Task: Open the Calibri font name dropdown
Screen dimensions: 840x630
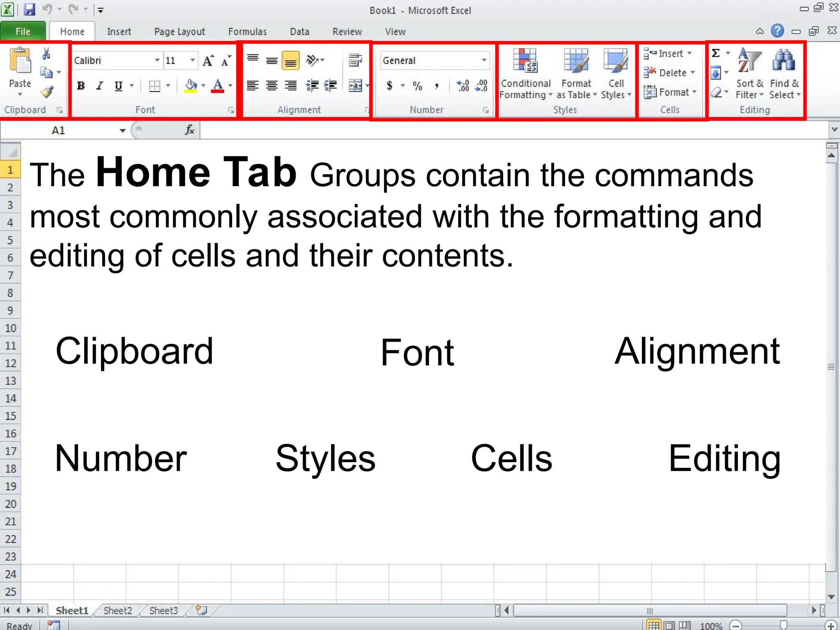Action: pos(157,60)
